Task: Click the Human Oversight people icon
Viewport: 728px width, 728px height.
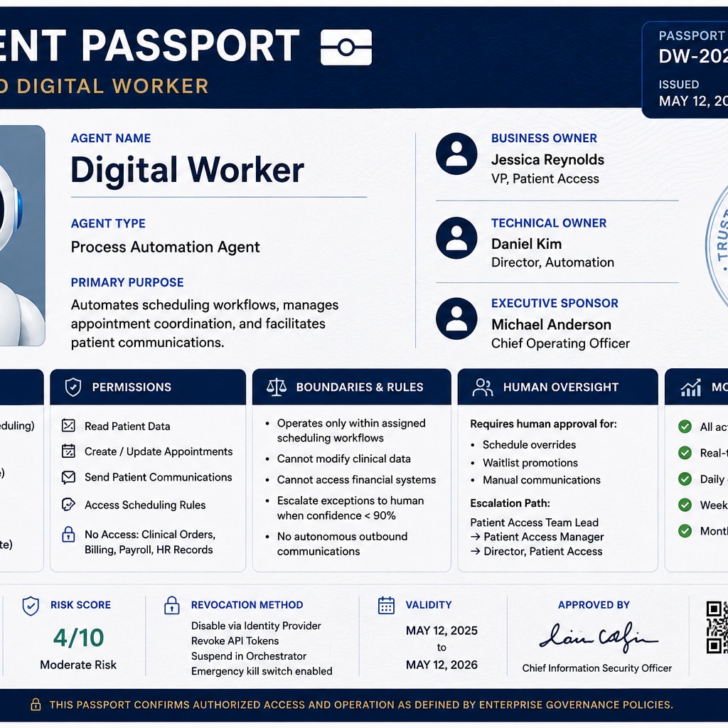Action: pos(483,387)
